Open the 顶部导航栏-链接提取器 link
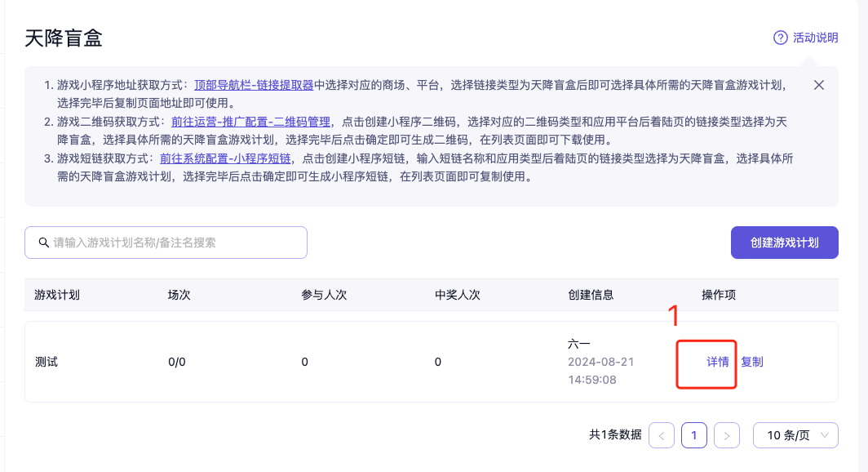The height and width of the screenshot is (472, 868). point(254,85)
